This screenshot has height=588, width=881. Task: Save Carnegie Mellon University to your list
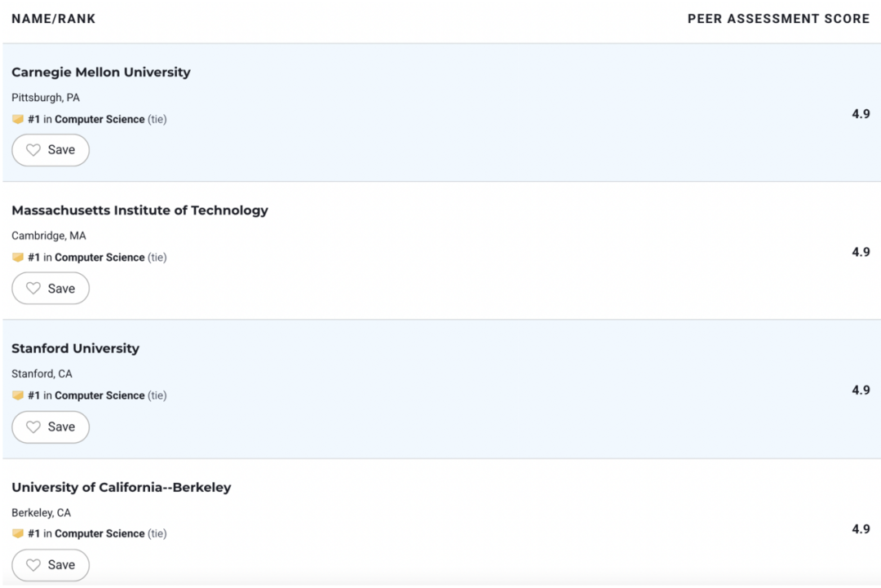[51, 150]
